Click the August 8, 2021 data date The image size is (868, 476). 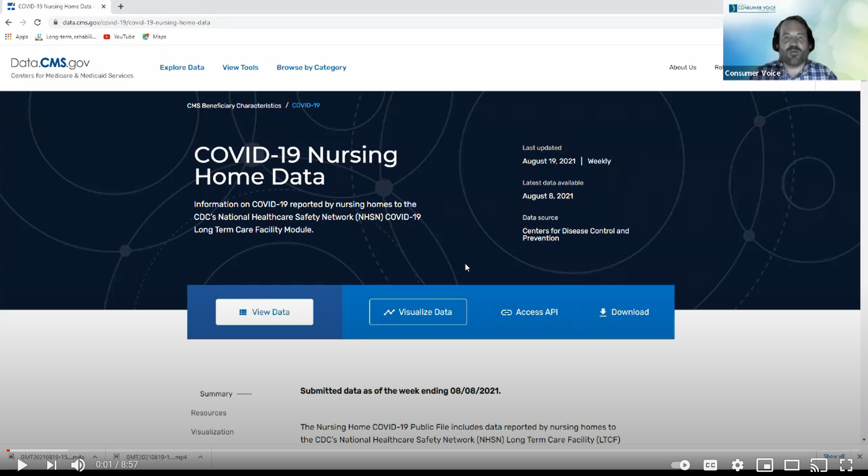coord(548,196)
